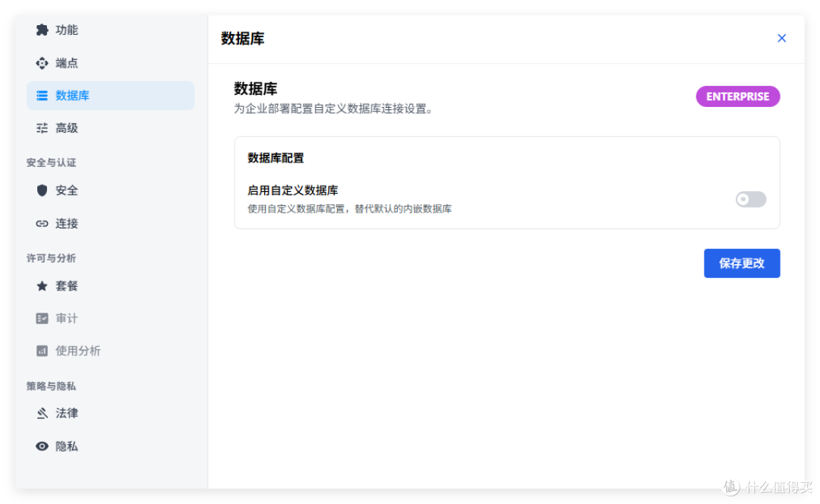This screenshot has height=504, width=820.
Task: Click the star icon beside 套餐
Action: 42,286
